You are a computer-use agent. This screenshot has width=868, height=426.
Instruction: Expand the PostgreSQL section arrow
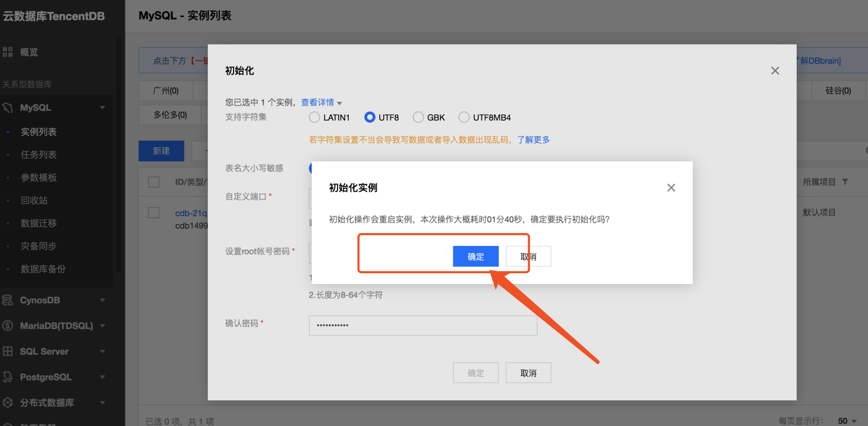(102, 377)
